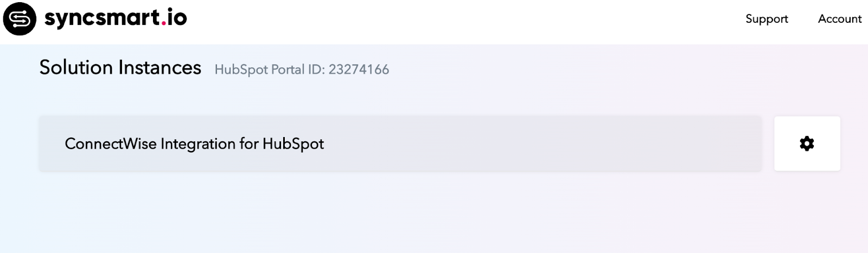Click the "syncsmart" text beside the logo
This screenshot has width=868, height=253.
tap(102, 18)
